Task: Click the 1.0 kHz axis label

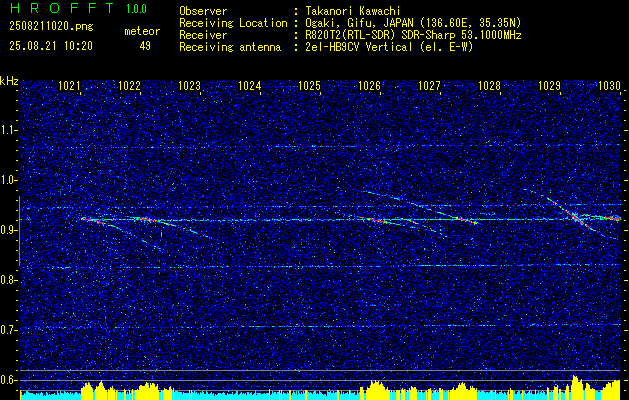Action: [x=8, y=180]
